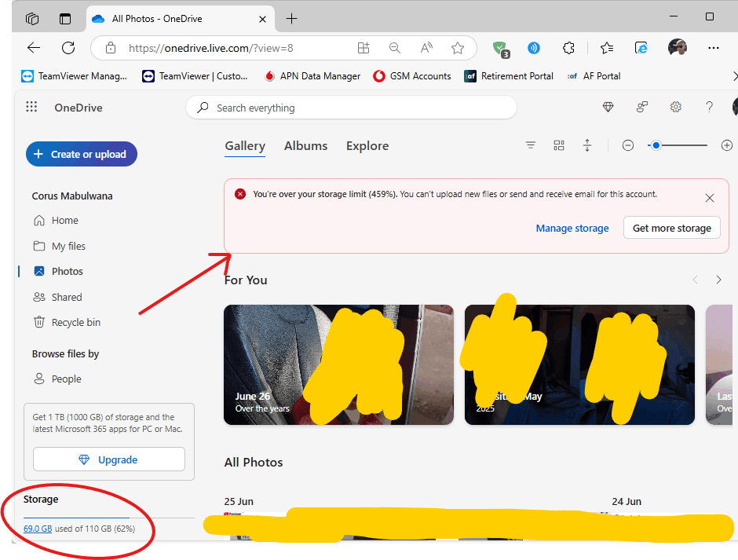Open GSM Accounts bookmark

point(412,76)
